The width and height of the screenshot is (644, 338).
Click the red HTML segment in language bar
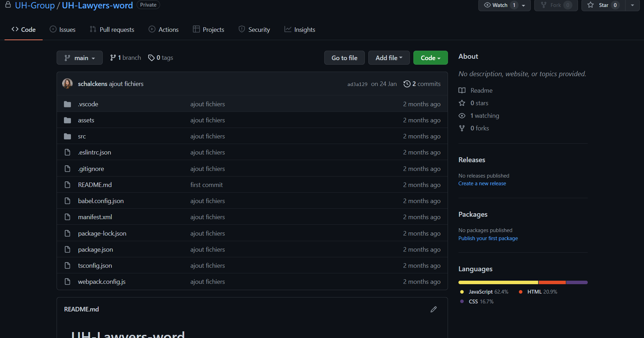[x=552, y=282]
